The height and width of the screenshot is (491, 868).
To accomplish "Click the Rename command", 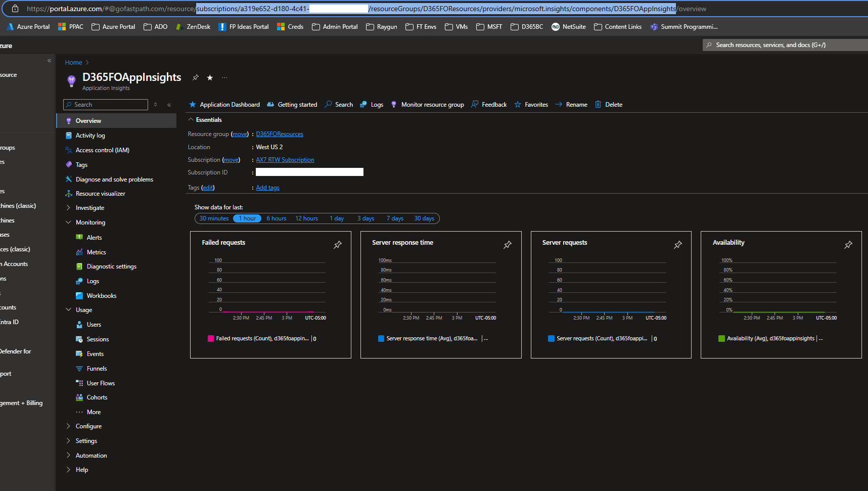I will 571,105.
